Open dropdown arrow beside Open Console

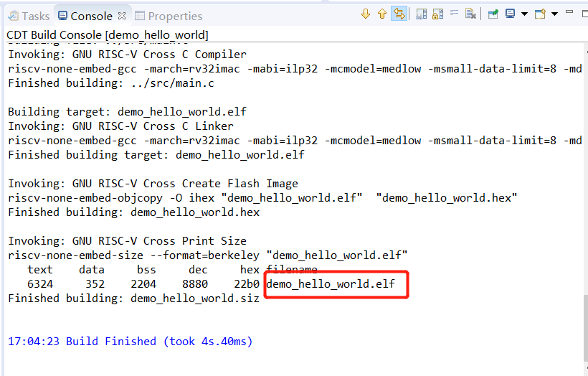[554, 14]
